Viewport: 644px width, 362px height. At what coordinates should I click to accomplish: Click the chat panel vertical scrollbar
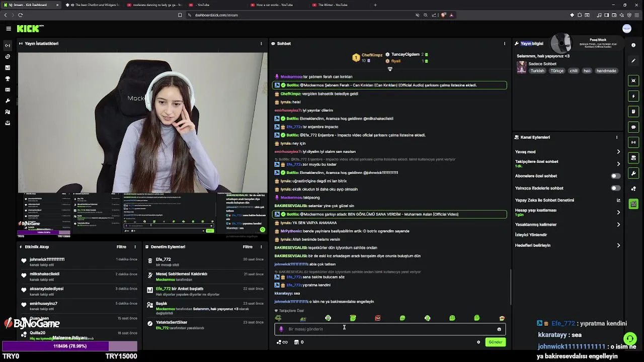510,287
